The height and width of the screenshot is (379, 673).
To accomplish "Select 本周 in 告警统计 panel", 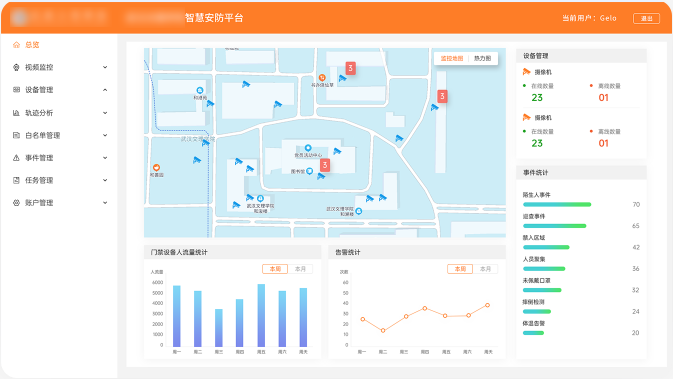I will pyautogui.click(x=460, y=269).
